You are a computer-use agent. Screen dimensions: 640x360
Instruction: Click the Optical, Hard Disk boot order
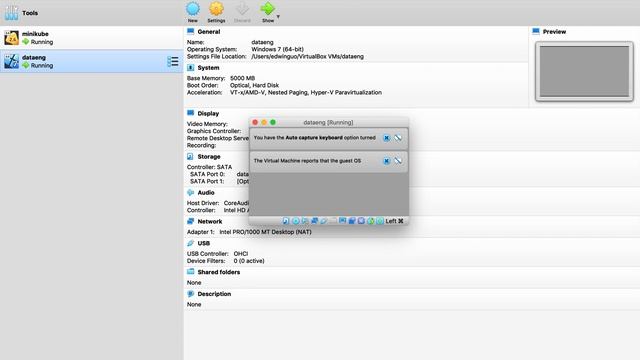pyautogui.click(x=254, y=85)
